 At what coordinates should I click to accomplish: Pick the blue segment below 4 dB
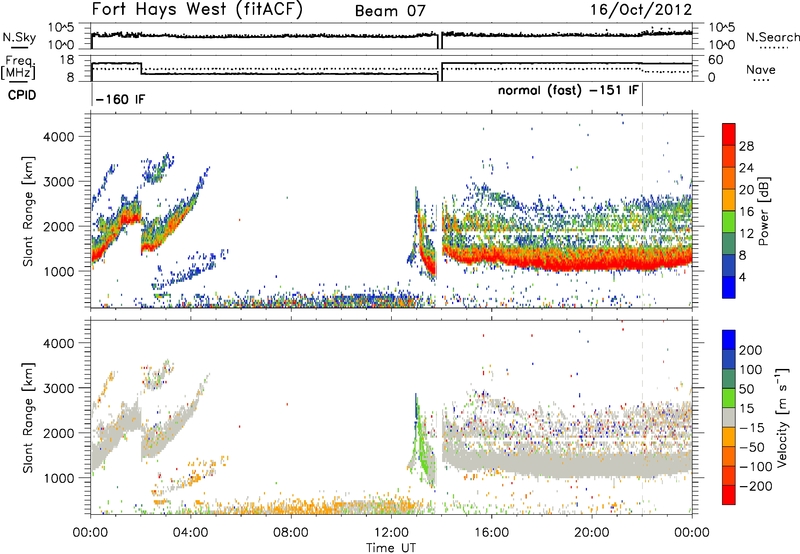[729, 288]
